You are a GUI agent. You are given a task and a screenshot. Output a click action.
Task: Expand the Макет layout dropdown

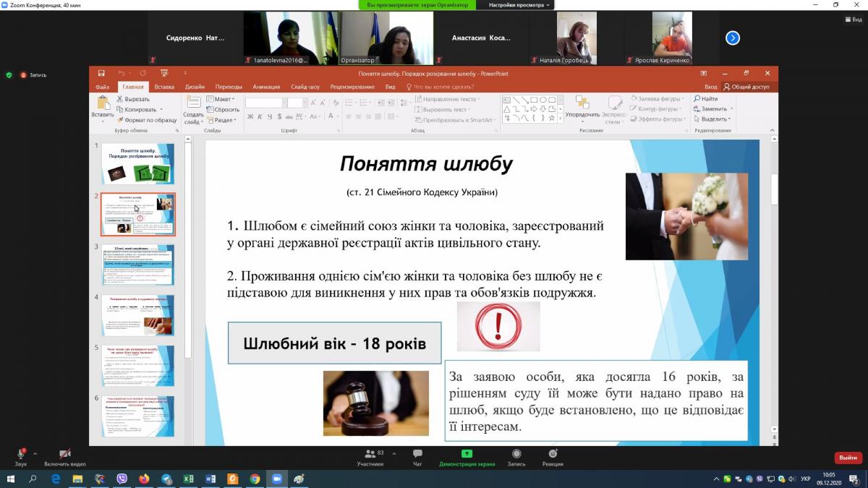click(x=222, y=99)
